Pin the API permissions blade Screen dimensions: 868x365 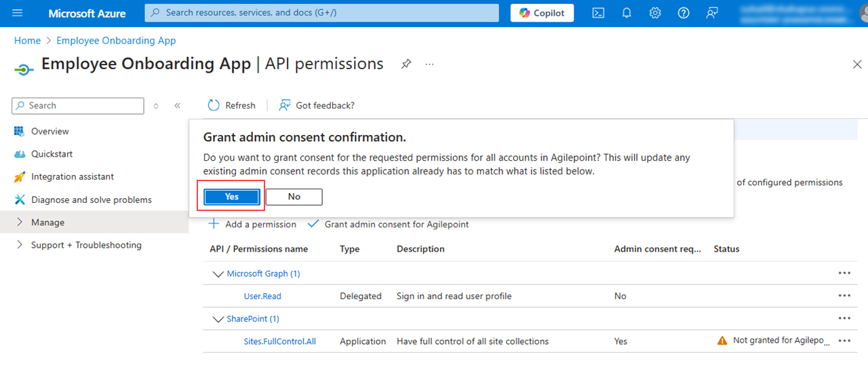pyautogui.click(x=406, y=64)
